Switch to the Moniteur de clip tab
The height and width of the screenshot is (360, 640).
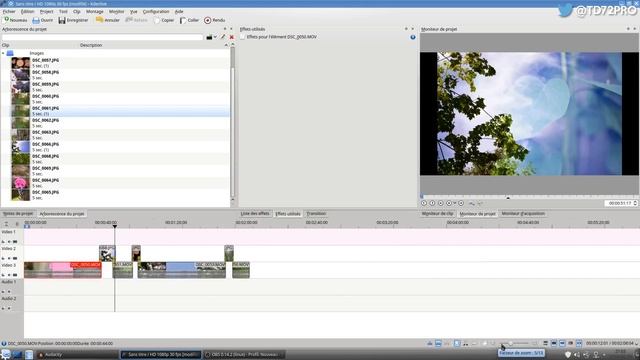click(x=438, y=213)
